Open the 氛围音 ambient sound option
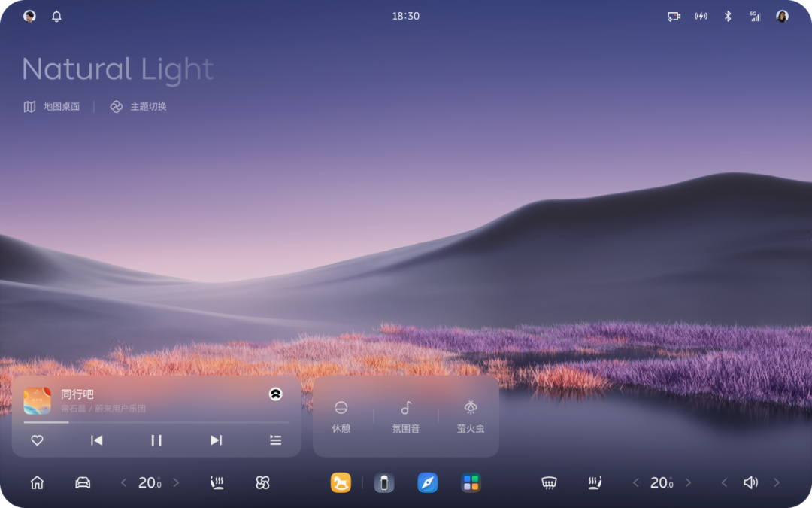Screen dimensions: 812x508 click(x=406, y=417)
